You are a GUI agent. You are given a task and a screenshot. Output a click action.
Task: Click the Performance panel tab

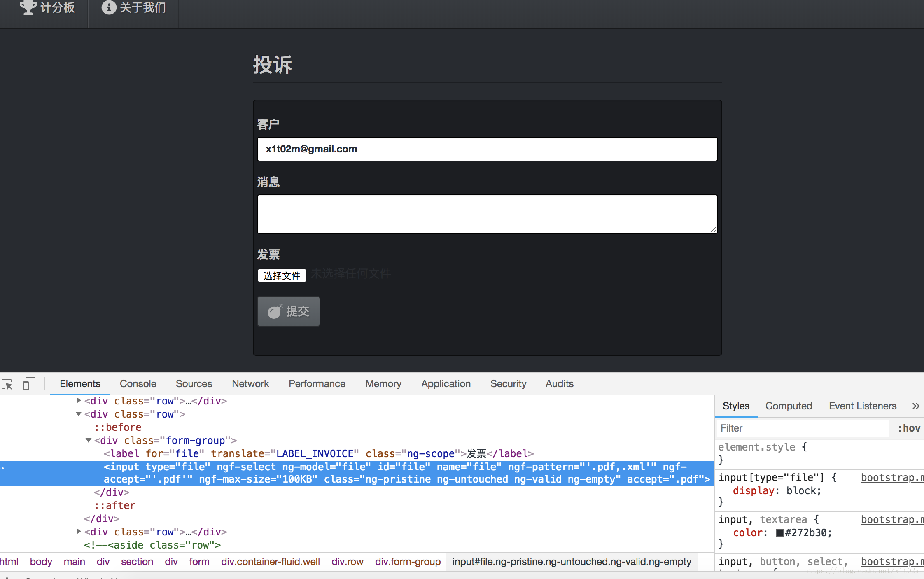coord(317,383)
